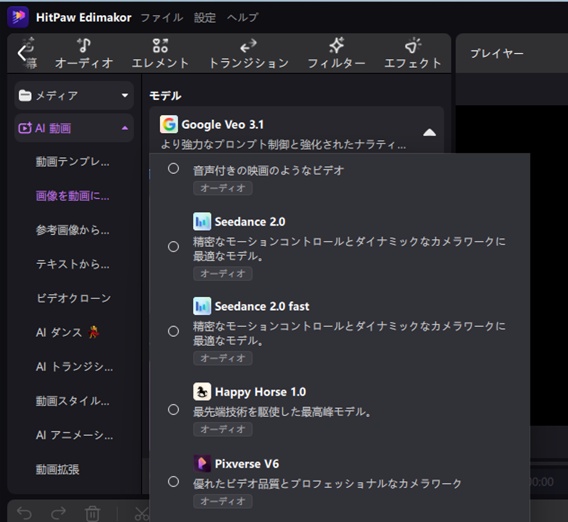Image resolution: width=568 pixels, height=522 pixels.
Task: Click the オーディオ music note icon
Action: point(84,45)
